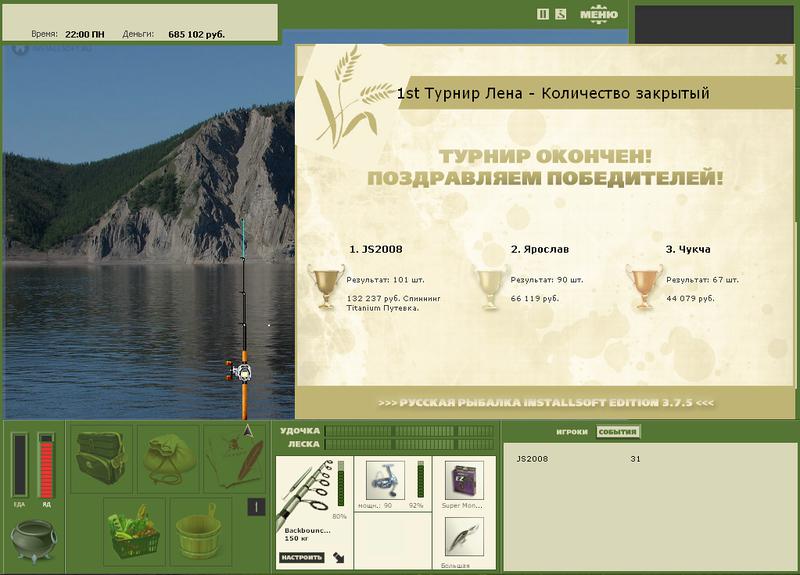Click the money value '685 102 руб.'

pyautogui.click(x=196, y=35)
